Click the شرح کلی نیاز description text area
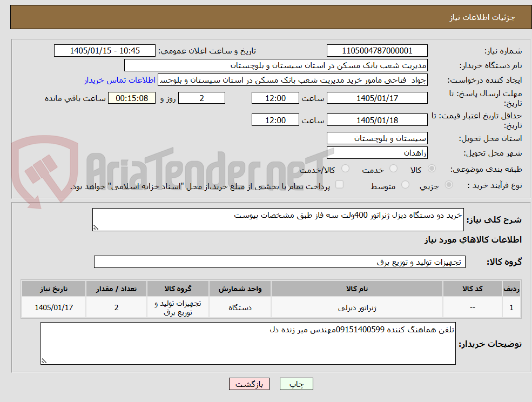The image size is (532, 402). 278,220
